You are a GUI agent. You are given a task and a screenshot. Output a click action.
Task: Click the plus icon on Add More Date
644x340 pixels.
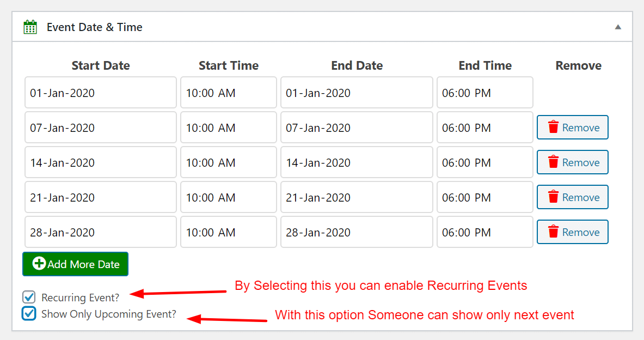click(38, 264)
